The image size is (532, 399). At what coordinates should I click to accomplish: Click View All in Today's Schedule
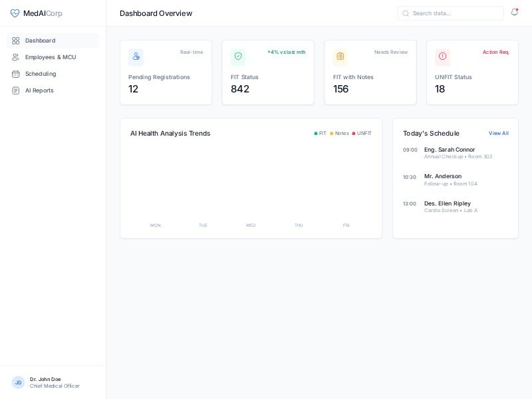(x=498, y=134)
